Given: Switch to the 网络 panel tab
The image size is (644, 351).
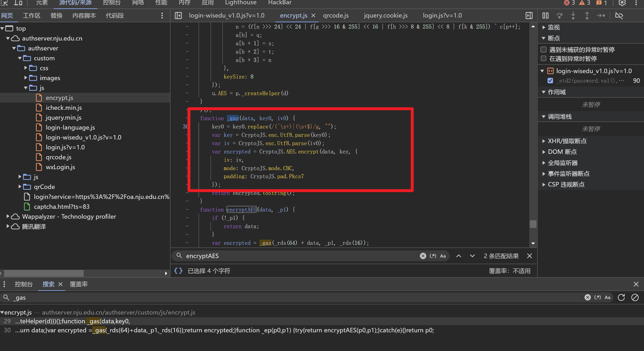Looking at the screenshot, I should [138, 3].
